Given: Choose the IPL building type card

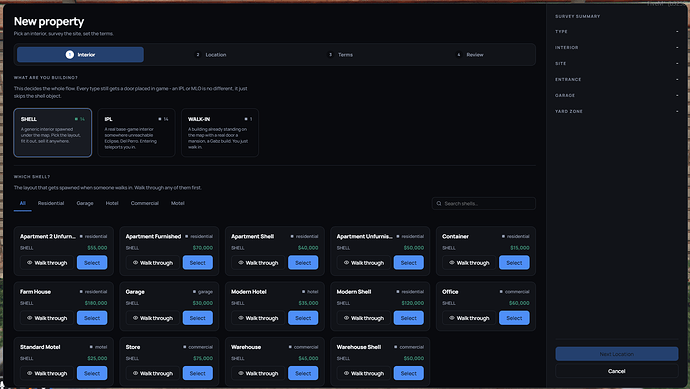Looking at the screenshot, I should click(x=136, y=132).
